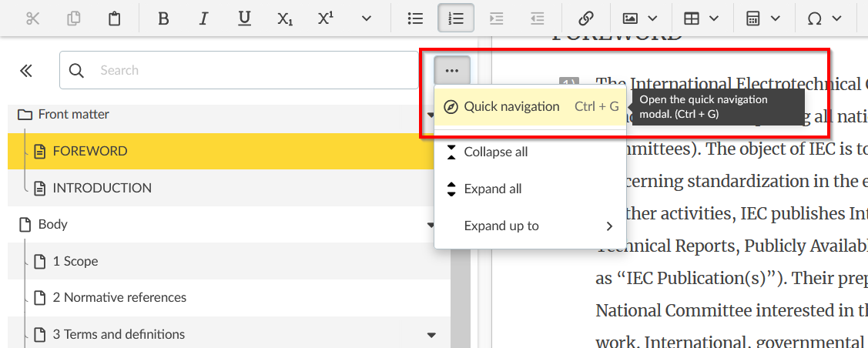Screen dimensions: 868x348
Task: Collapse the Body section arrow
Action: click(x=431, y=226)
